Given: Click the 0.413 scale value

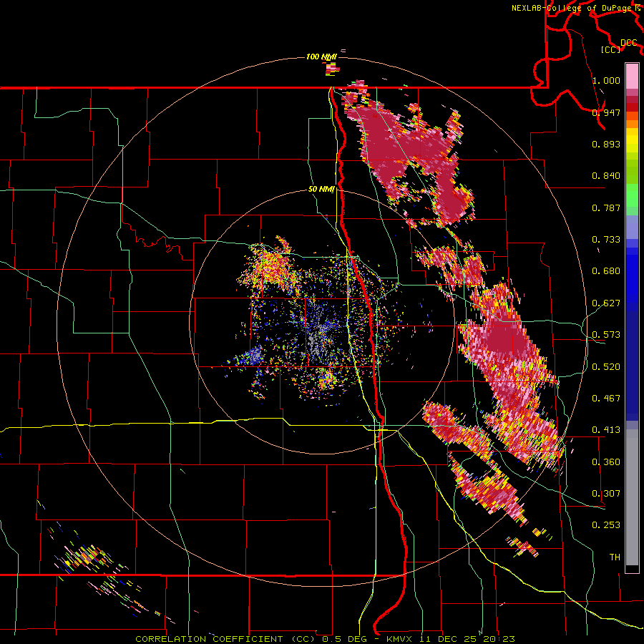Looking at the screenshot, I should coord(606,430).
